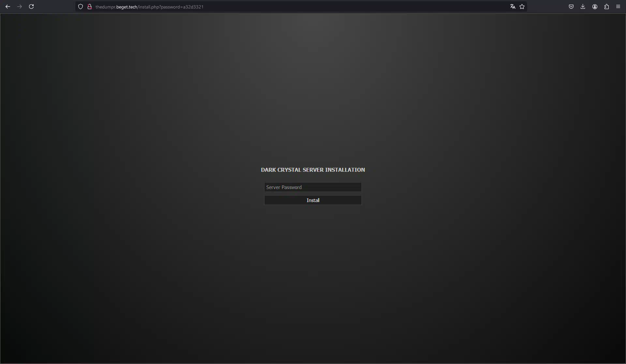Bookmark this page with the star icon
Screen dimensions: 626x364
click(x=522, y=7)
